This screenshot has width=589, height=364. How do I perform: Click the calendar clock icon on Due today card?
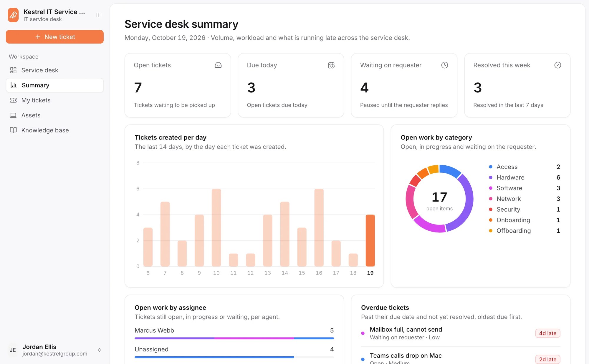point(331,65)
